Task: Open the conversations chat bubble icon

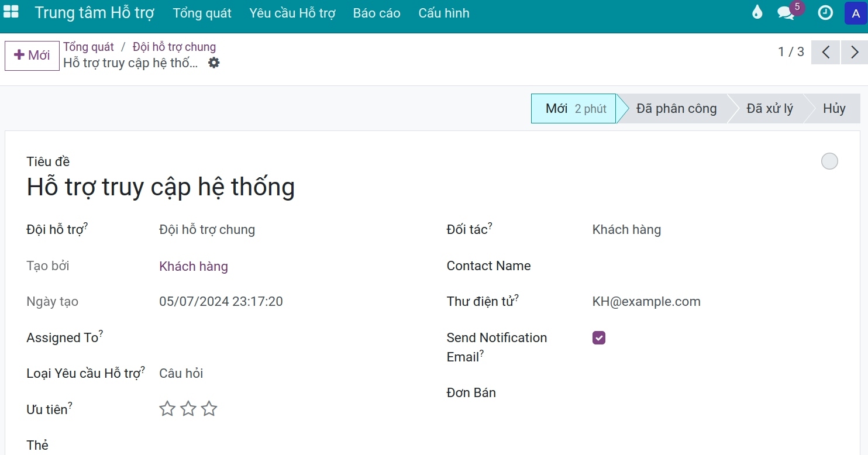Action: [786, 13]
